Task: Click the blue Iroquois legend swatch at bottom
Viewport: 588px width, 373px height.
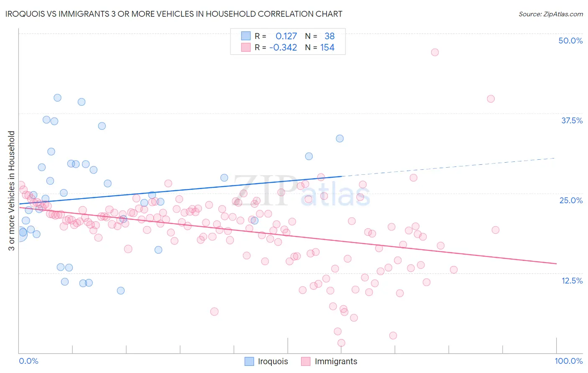Action: pyautogui.click(x=249, y=361)
